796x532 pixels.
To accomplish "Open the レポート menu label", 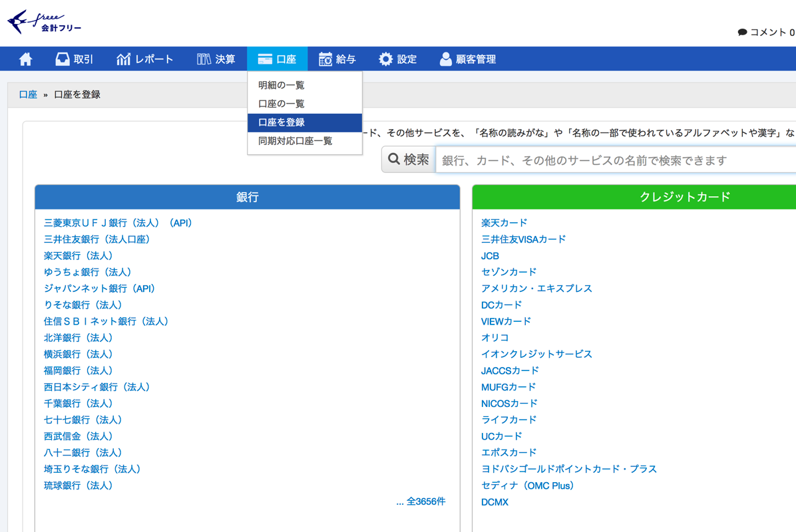I will pyautogui.click(x=154, y=59).
